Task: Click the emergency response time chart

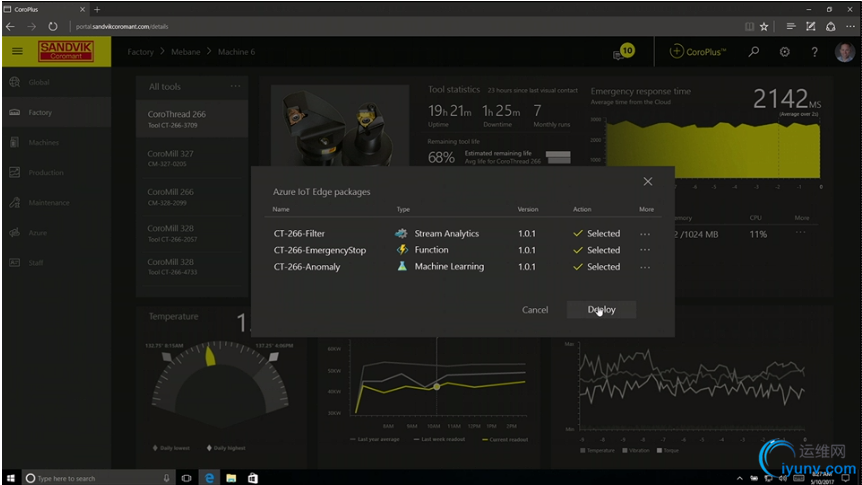Action: coord(712,148)
